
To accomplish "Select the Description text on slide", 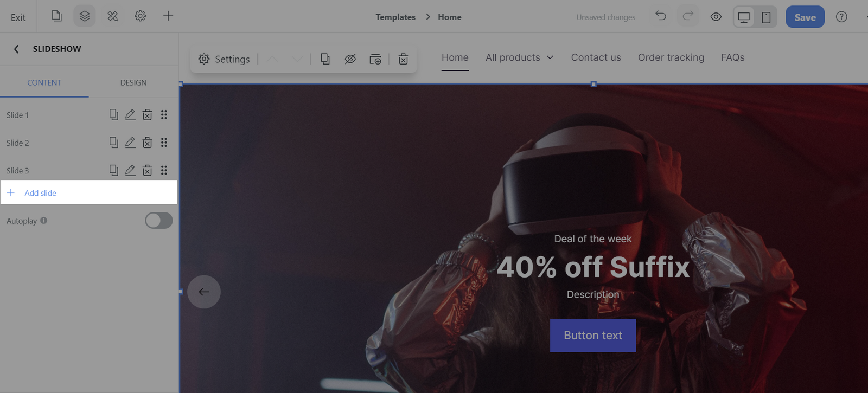I will 593,294.
